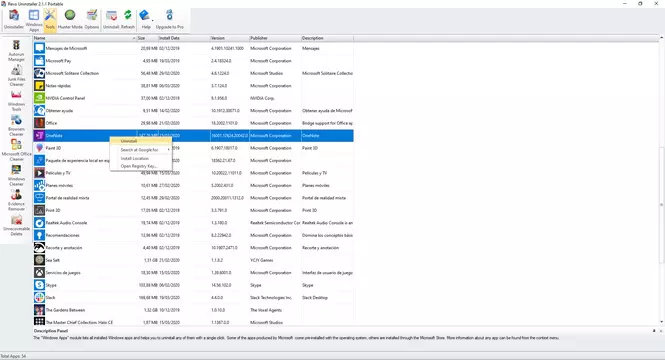Viewport: 665px width, 360px height.
Task: Select the Películas y TV row
Action: click(193, 173)
